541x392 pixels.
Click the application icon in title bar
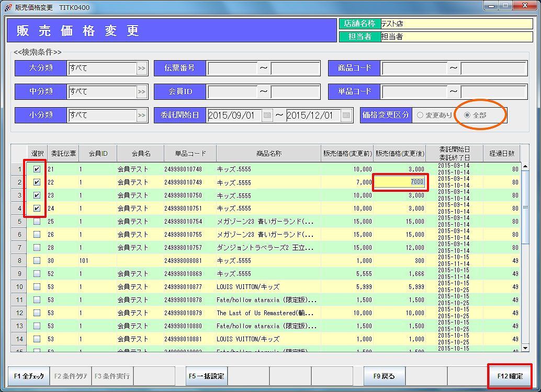[8, 6]
